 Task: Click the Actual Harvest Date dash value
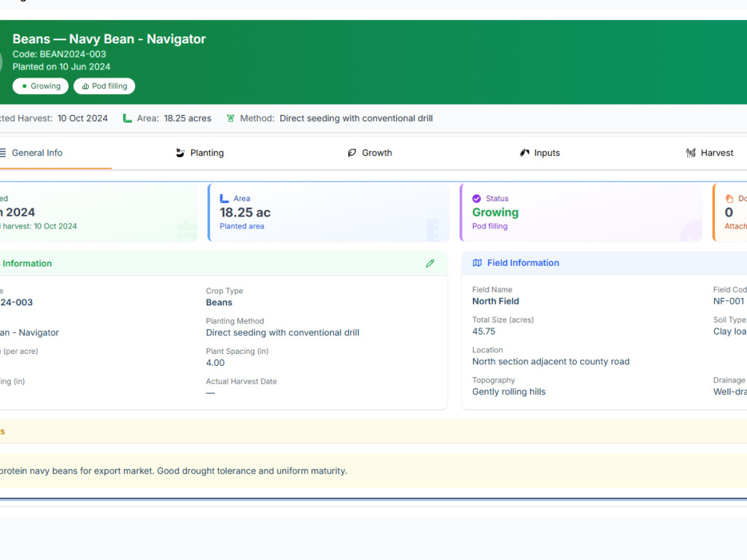click(210, 393)
